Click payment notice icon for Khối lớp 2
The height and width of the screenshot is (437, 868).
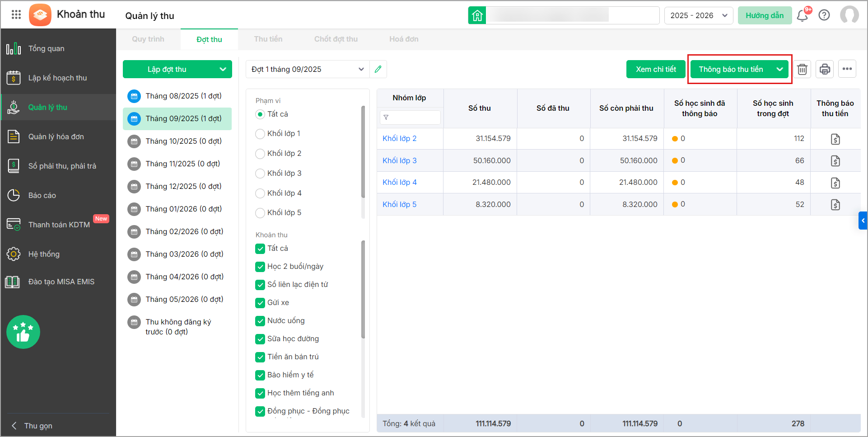pos(835,139)
